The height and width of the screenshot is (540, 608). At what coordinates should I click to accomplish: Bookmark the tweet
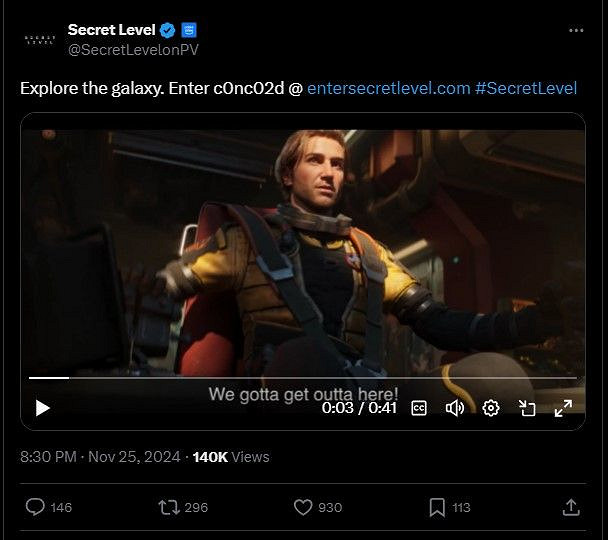pos(437,507)
